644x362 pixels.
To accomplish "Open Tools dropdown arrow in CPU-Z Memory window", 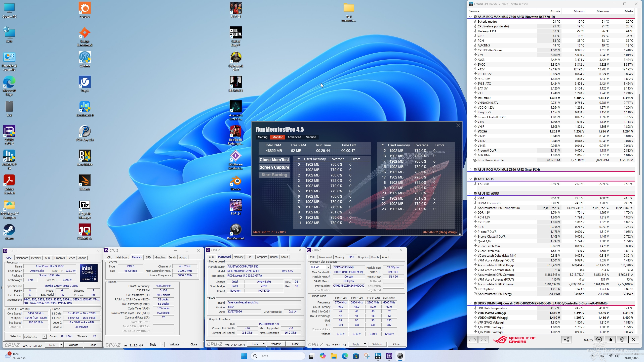I will pyautogui.click(x=162, y=344).
